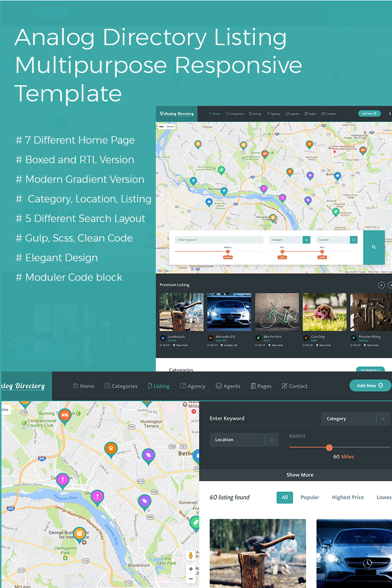Click tag category icon beside Bike For hire

pyautogui.click(x=258, y=338)
